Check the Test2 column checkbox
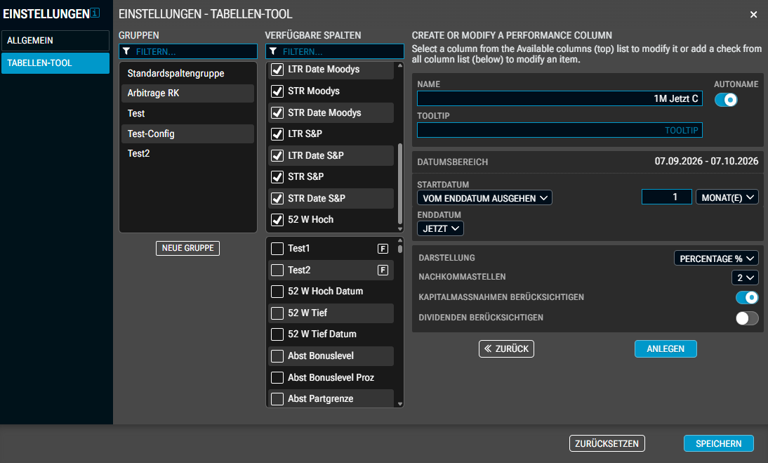Screen dimensions: 768x463 pyautogui.click(x=277, y=270)
